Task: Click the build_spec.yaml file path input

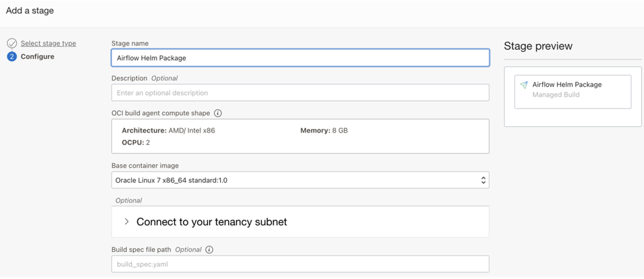Action: pyautogui.click(x=300, y=264)
